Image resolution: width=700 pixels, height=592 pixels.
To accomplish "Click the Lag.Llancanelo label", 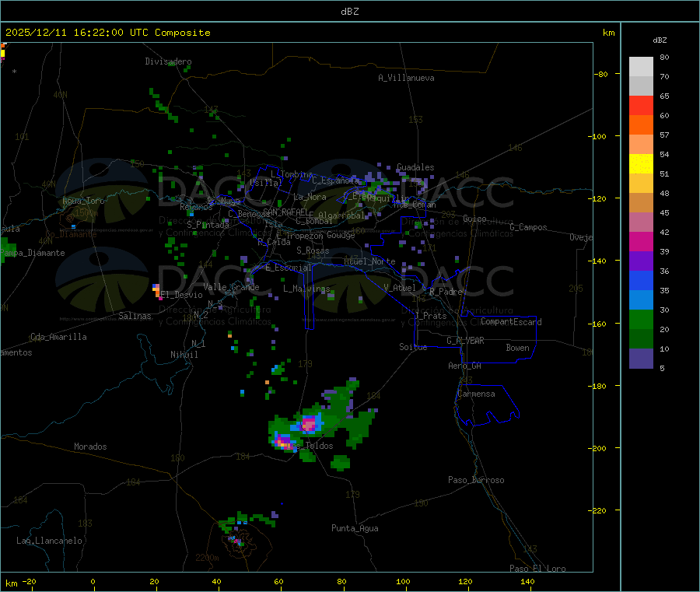I will [x=49, y=541].
